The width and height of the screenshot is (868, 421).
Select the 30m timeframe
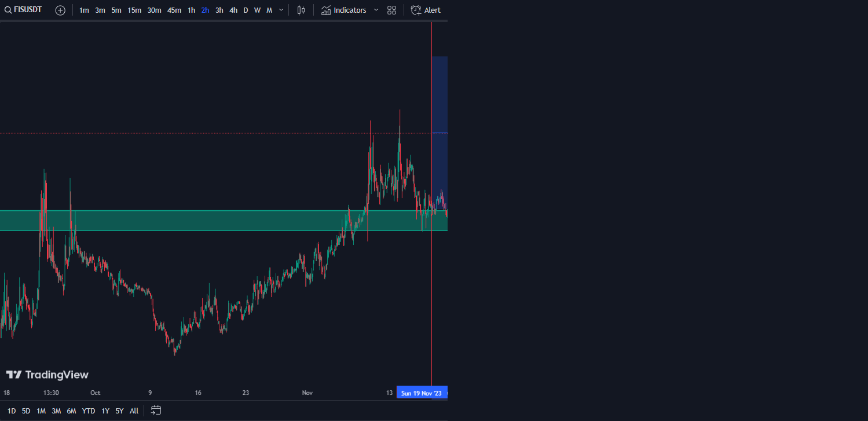(154, 10)
